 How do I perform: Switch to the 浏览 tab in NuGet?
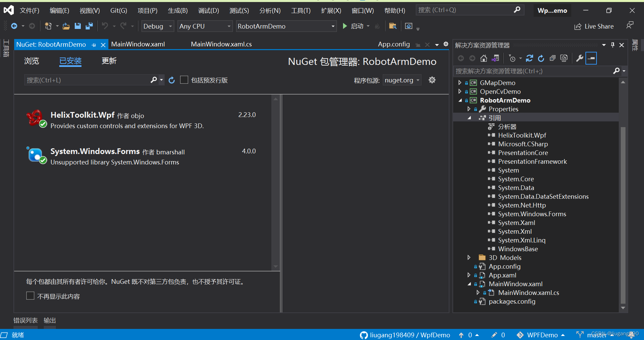pyautogui.click(x=32, y=61)
